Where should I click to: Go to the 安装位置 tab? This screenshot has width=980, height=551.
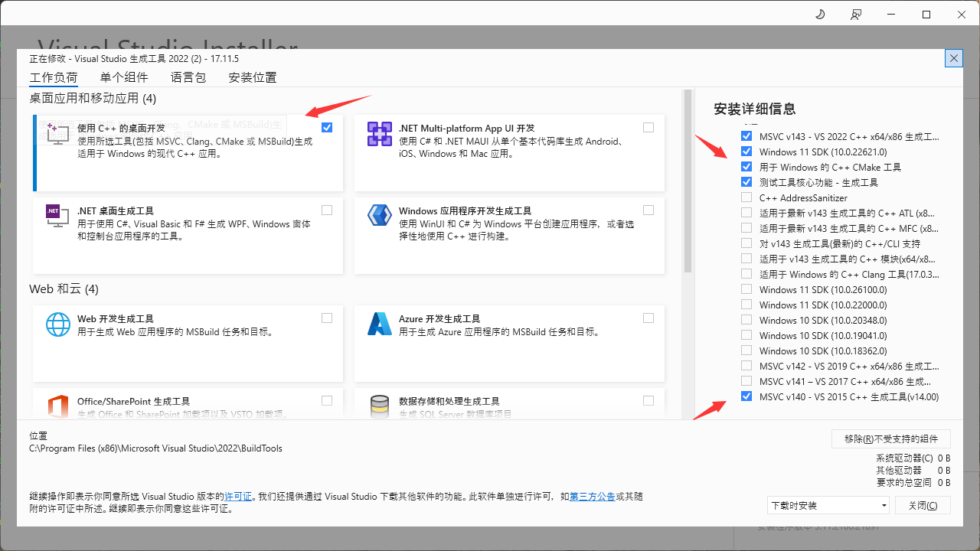[253, 77]
